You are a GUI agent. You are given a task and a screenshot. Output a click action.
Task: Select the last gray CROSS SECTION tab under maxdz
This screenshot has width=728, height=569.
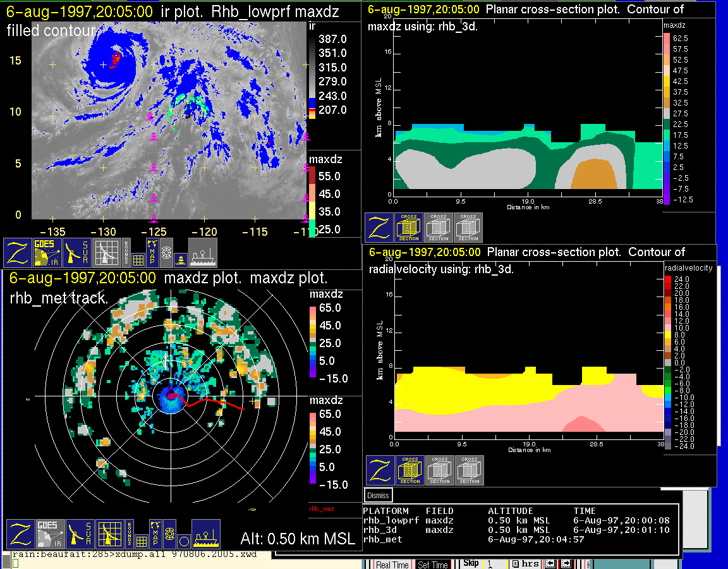(468, 228)
